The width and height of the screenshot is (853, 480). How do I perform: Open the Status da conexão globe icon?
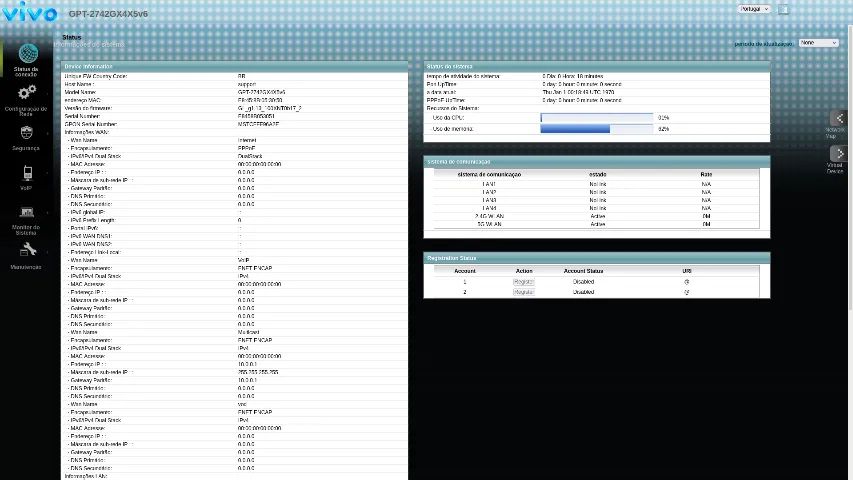point(28,54)
